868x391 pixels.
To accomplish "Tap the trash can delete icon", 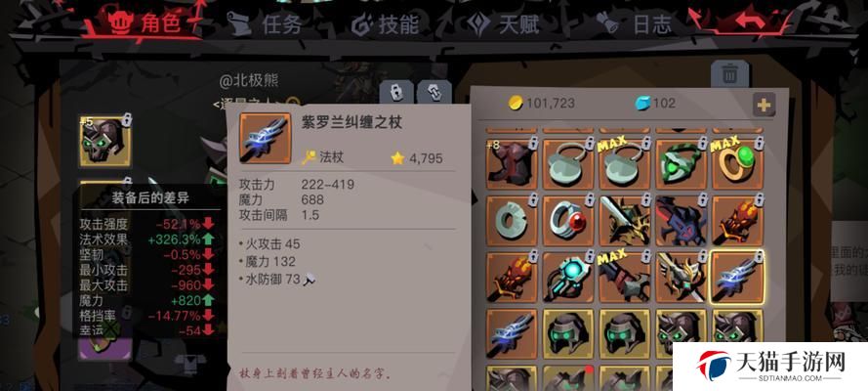I will 729,73.
